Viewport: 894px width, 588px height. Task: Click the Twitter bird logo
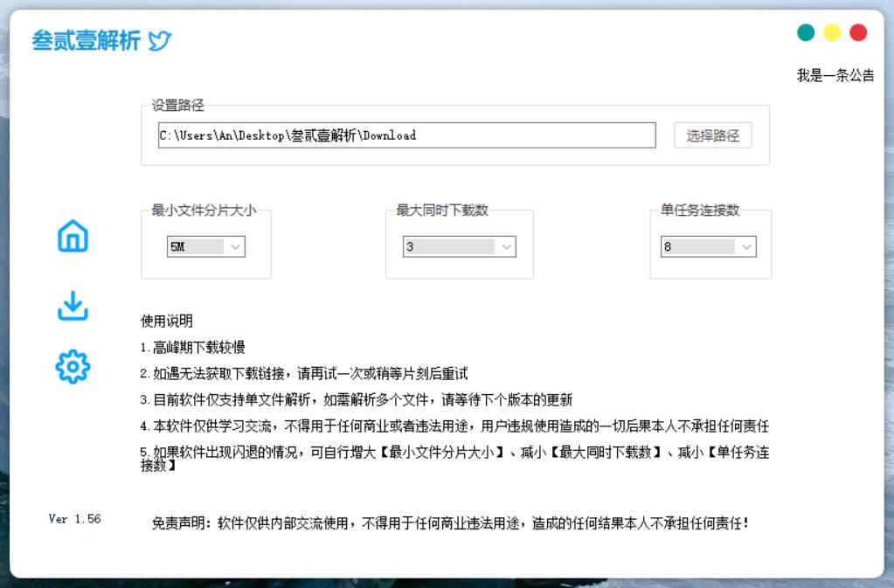pyautogui.click(x=159, y=41)
